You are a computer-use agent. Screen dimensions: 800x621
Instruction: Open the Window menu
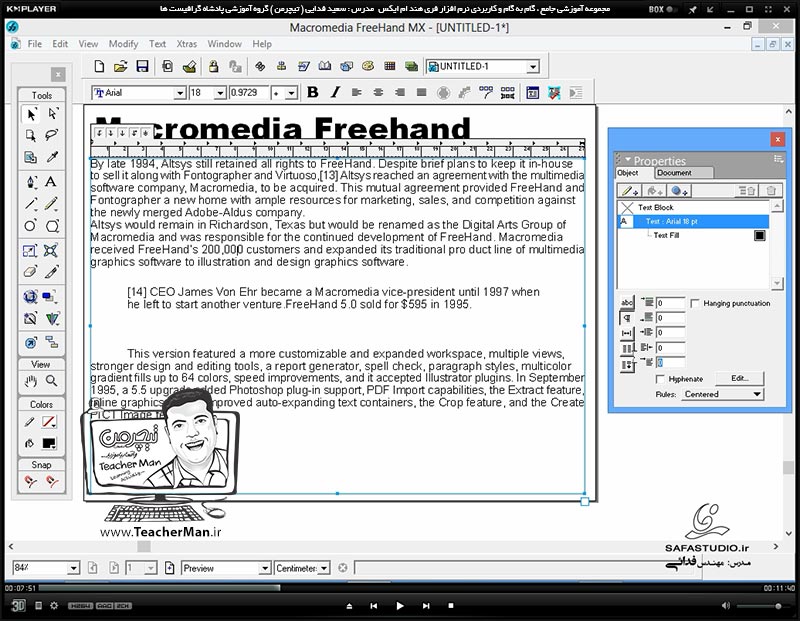tap(224, 44)
